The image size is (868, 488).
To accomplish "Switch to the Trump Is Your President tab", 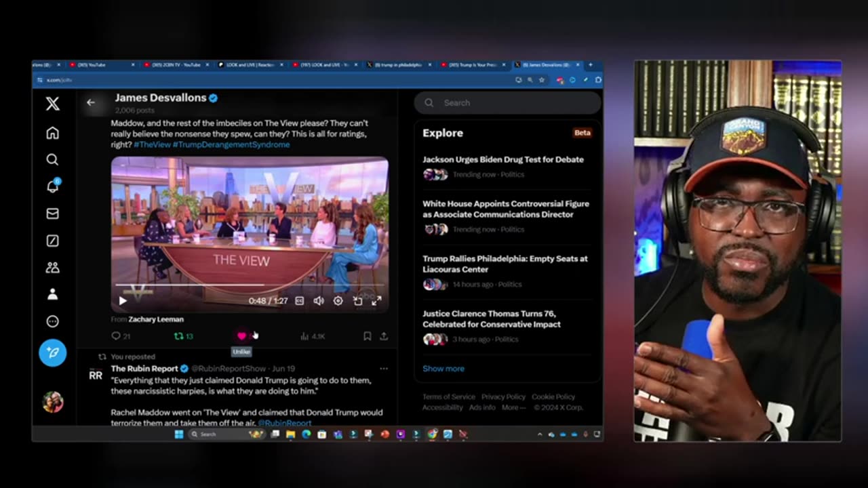I will (x=473, y=65).
